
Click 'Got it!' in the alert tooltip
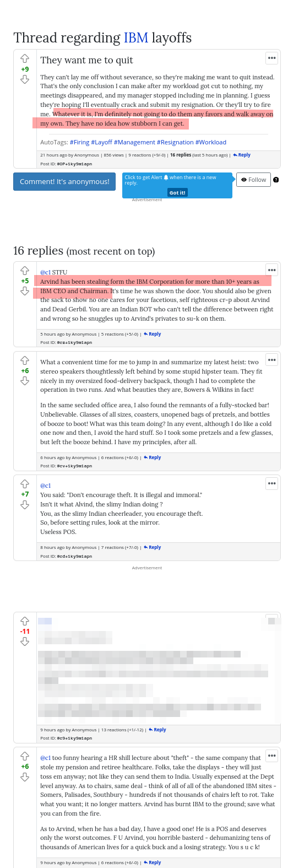177,192
